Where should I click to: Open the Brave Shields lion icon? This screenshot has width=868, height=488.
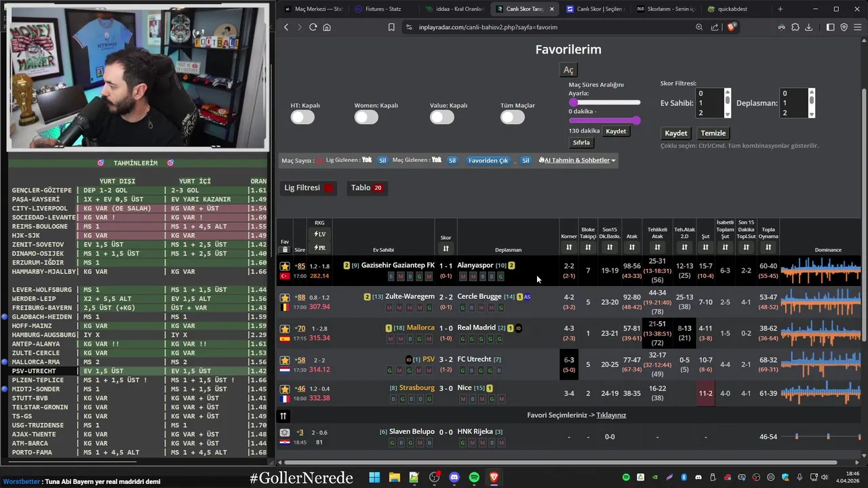(x=731, y=27)
